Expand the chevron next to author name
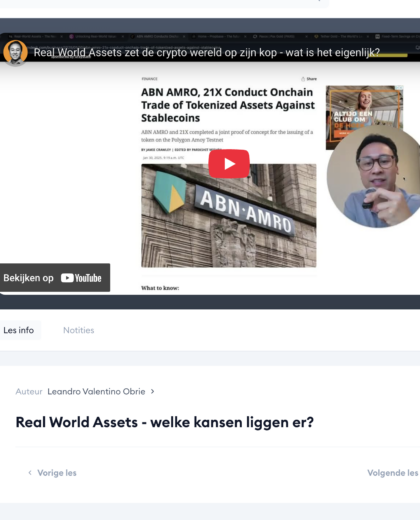Screen dimensions: 420x520 152,391
